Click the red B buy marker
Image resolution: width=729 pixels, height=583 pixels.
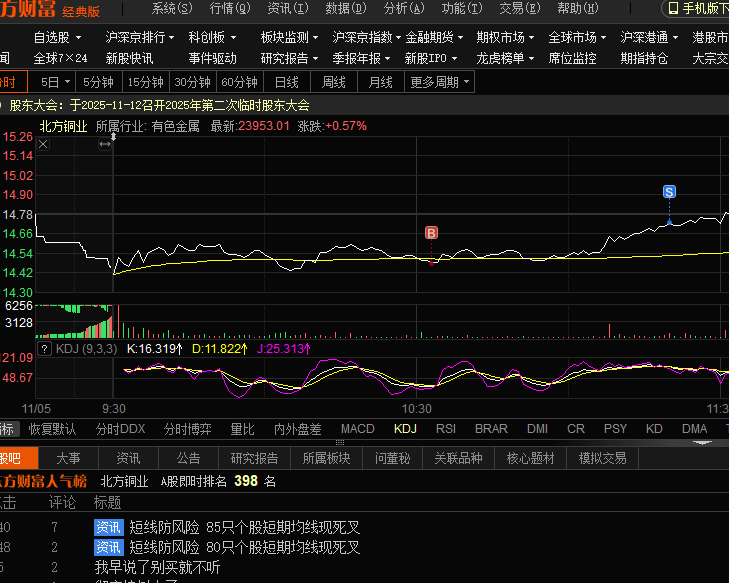(431, 233)
